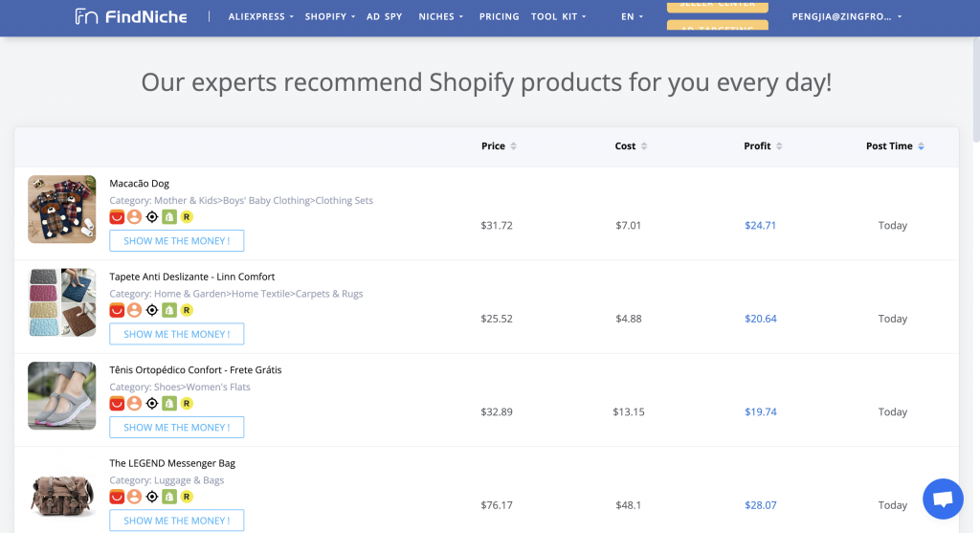Screen dimensions: 980x533
Task: Click SHOW ME THE MONEY for Tênis Ortopédico
Action: pos(177,428)
